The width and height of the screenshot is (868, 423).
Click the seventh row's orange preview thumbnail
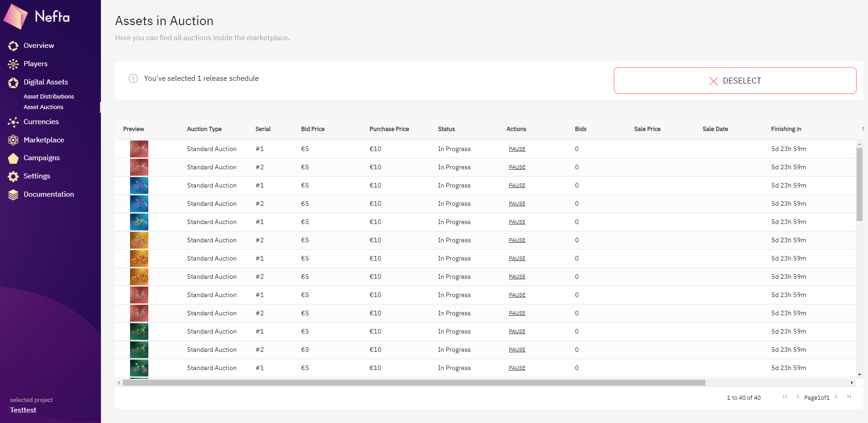point(139,259)
